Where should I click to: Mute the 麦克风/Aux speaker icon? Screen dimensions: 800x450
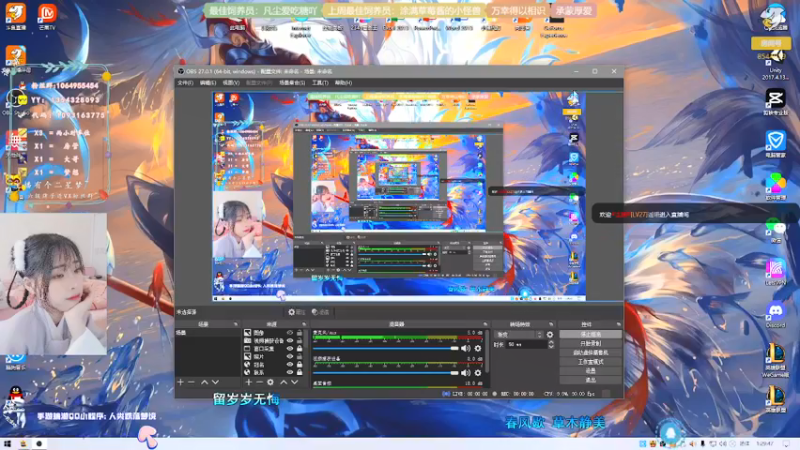coord(466,348)
